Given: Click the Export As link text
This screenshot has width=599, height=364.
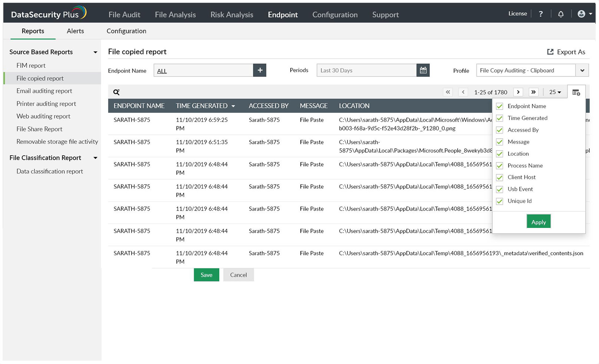Looking at the screenshot, I should (571, 52).
